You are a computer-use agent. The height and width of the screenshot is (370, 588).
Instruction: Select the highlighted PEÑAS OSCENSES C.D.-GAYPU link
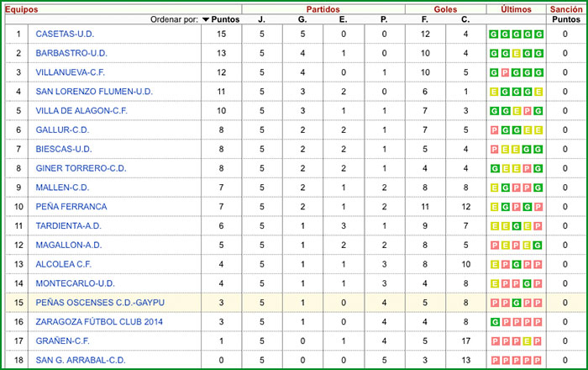tap(99, 303)
